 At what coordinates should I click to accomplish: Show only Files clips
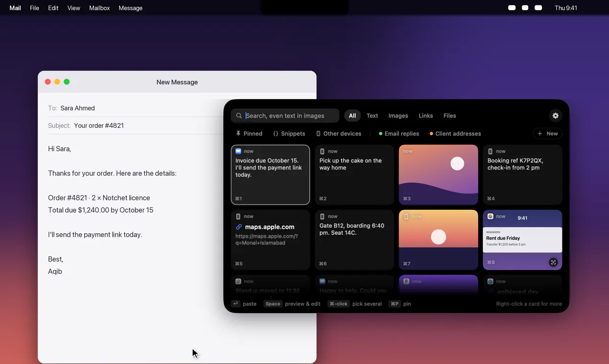click(x=450, y=115)
